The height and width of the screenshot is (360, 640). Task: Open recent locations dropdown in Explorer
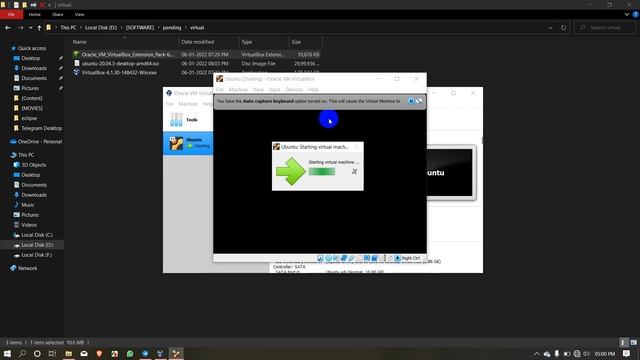(31, 28)
